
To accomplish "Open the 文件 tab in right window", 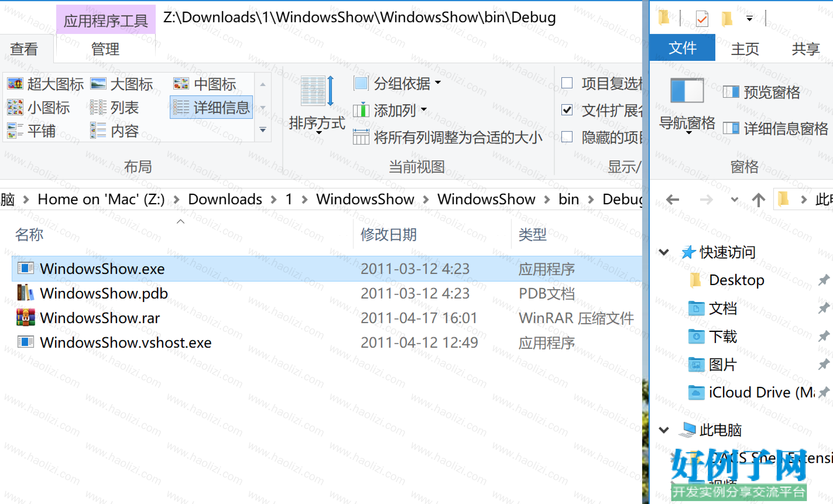I will point(683,48).
